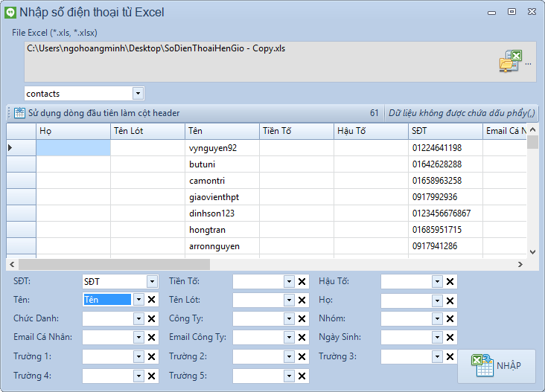The width and height of the screenshot is (545, 392).
Task: Expand the Trường 5 dropdown
Action: pyautogui.click(x=289, y=376)
